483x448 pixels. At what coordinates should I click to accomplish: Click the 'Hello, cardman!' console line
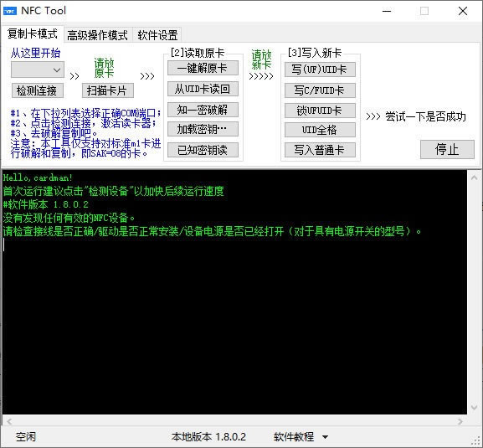tap(38, 178)
